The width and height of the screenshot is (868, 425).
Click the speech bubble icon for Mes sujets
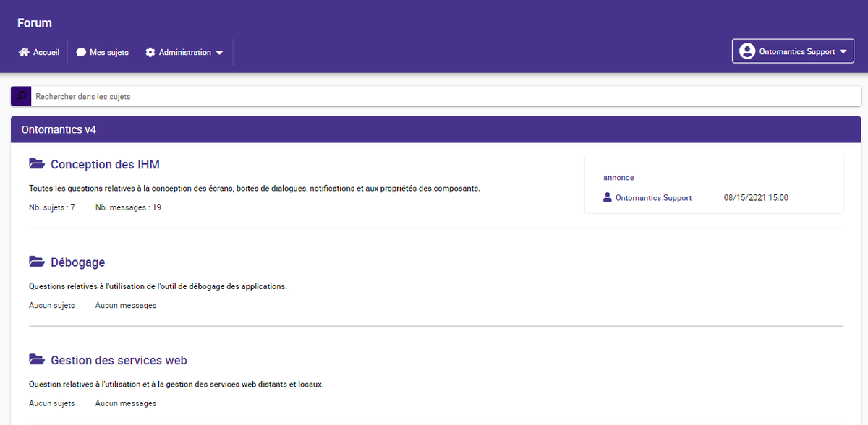point(81,53)
